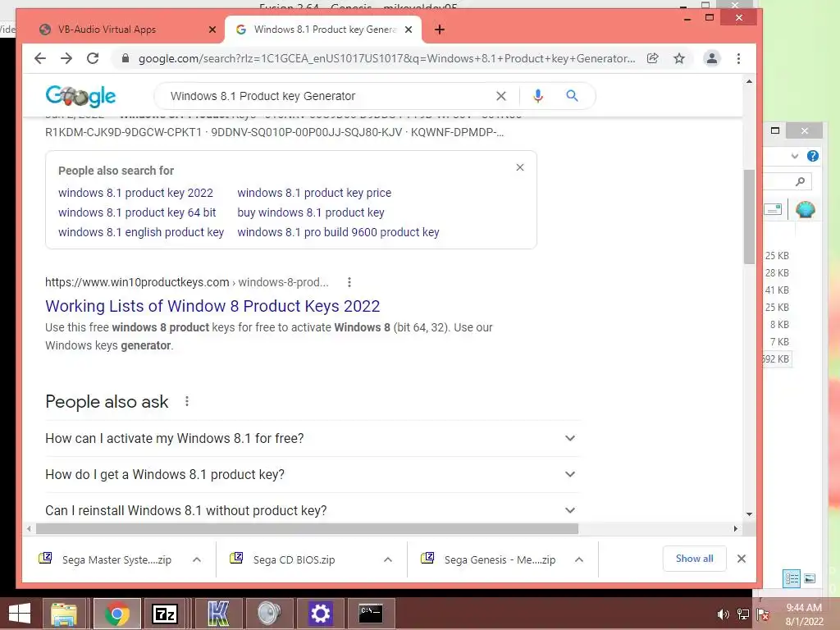Open menu for Sega CD BIOS.zip download
This screenshot has height=630, width=840.
pyautogui.click(x=388, y=559)
